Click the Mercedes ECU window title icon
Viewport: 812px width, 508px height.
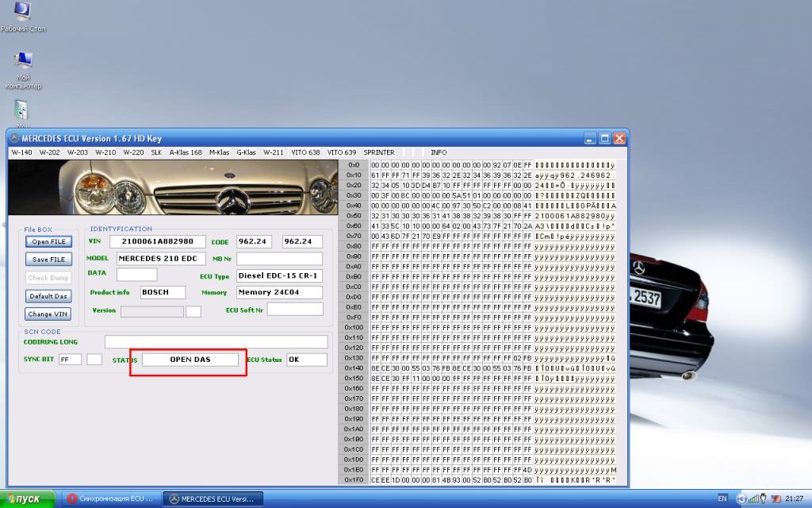pos(14,138)
